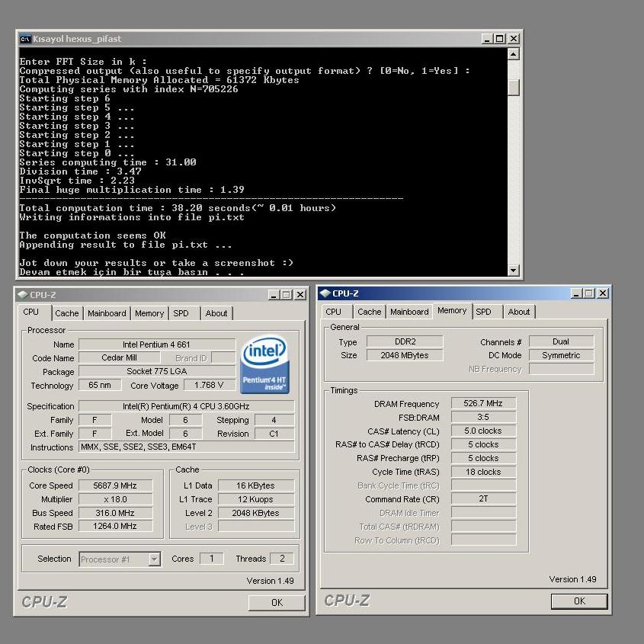
Task: Click the Revision value C1
Action: [x=274, y=434]
